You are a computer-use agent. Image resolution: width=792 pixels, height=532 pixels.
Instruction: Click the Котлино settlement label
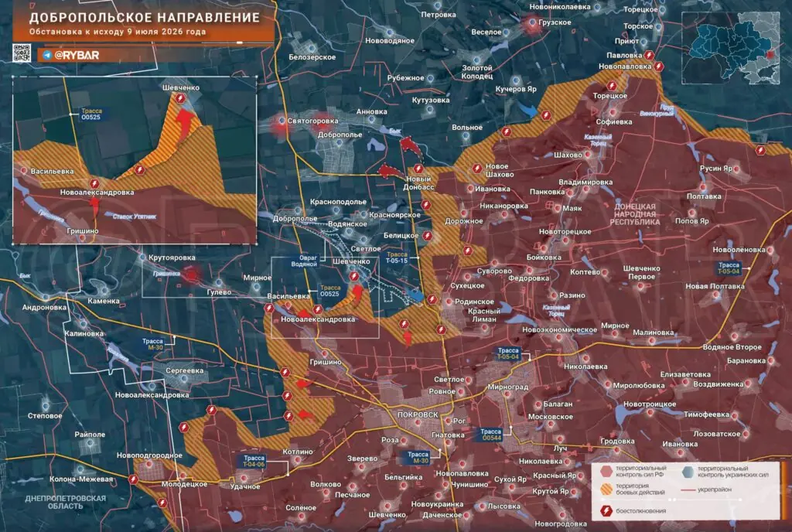[x=298, y=452]
